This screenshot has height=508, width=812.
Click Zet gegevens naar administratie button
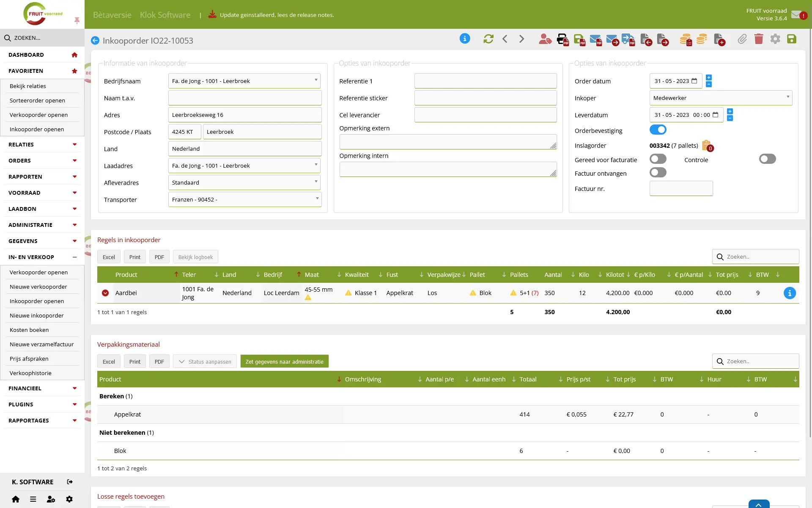pos(284,362)
